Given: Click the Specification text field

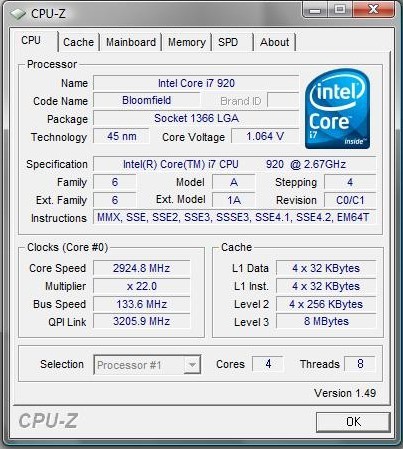Looking at the screenshot, I should (x=234, y=164).
